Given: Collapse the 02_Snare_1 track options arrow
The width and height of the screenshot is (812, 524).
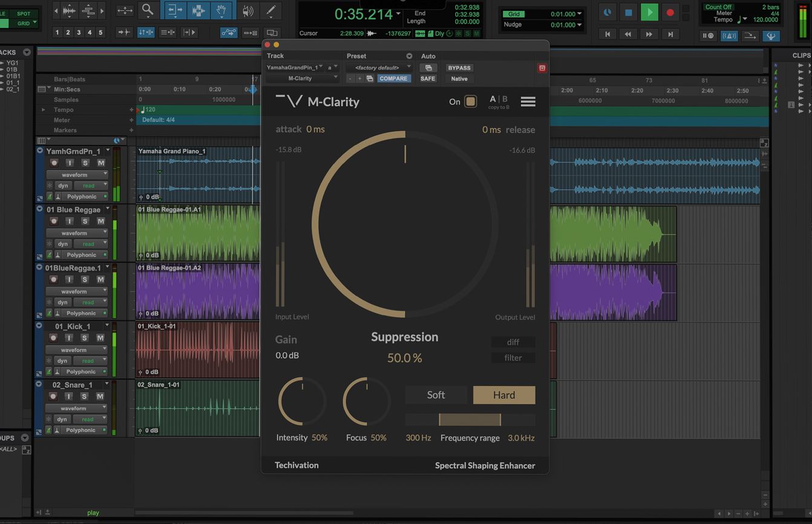Looking at the screenshot, I should pyautogui.click(x=39, y=384).
